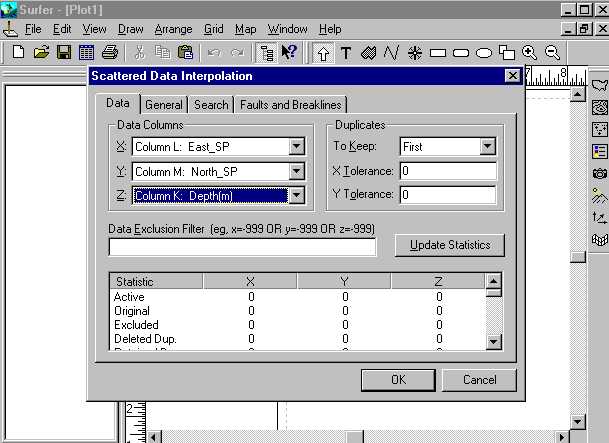Click the zoom rectangle tool
The height and width of the screenshot is (443, 609).
coord(506,52)
